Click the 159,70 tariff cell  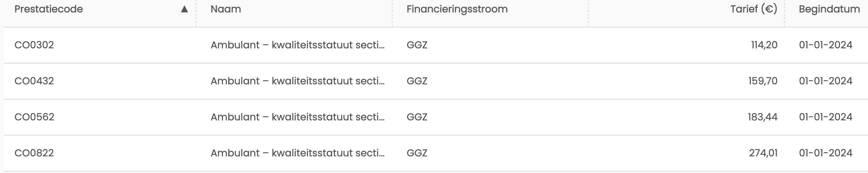point(763,81)
